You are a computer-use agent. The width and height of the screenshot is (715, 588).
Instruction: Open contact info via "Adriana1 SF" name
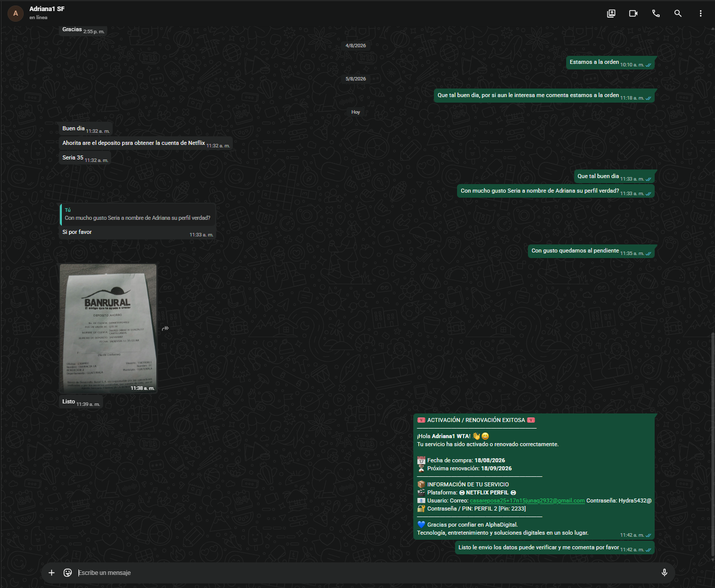tap(47, 9)
